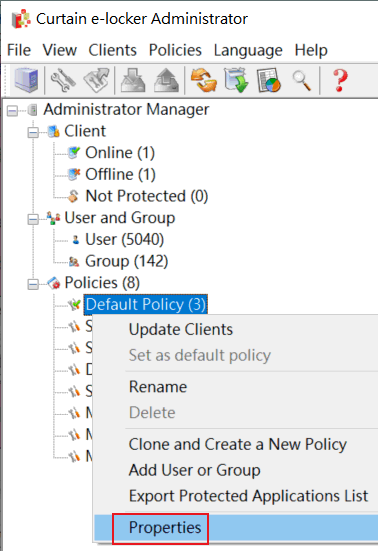Select the Group (142) tree item
This screenshot has height=551, width=378.
click(126, 261)
